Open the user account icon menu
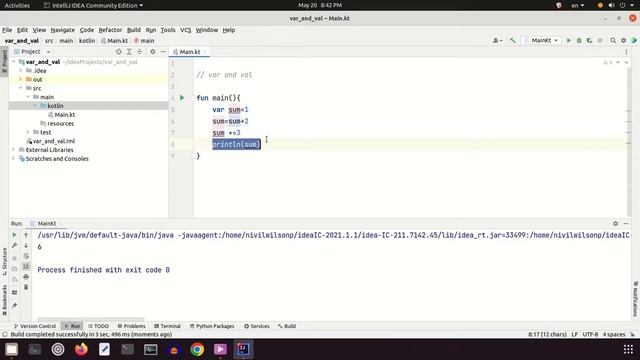This screenshot has height=360, width=640. point(497,40)
